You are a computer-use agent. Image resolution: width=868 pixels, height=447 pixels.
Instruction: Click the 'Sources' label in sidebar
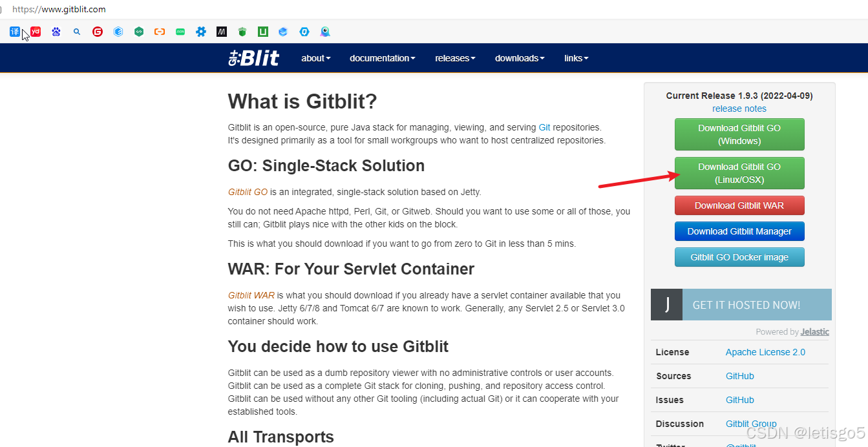point(673,376)
